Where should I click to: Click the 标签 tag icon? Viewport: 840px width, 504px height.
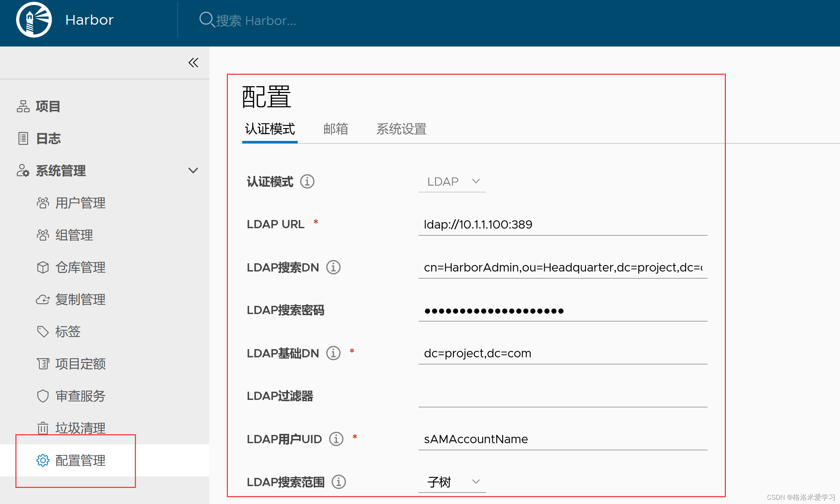click(x=43, y=332)
